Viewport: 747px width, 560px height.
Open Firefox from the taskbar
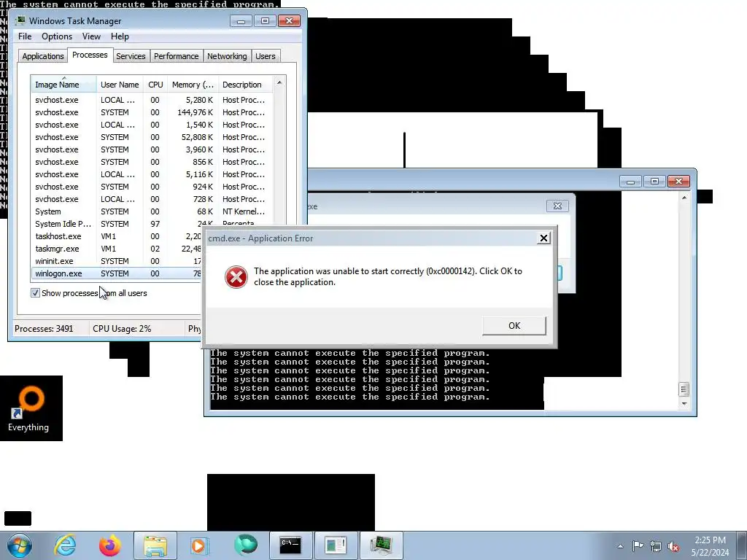(x=110, y=545)
